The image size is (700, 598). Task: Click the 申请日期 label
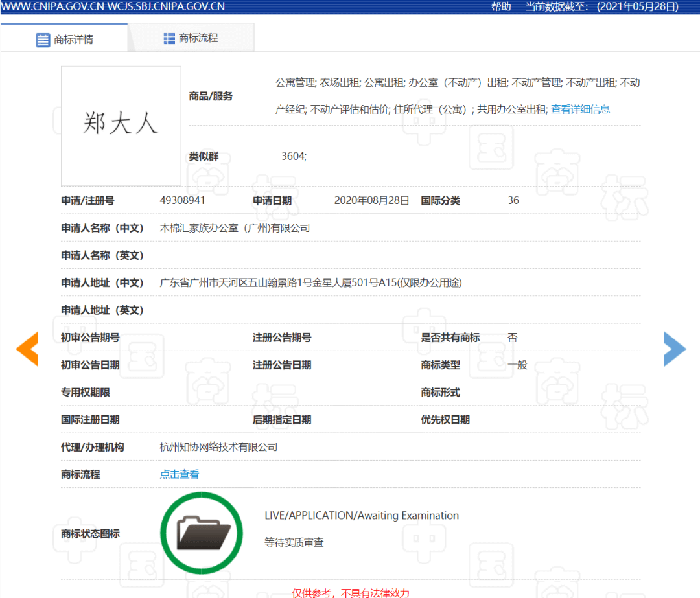272,200
